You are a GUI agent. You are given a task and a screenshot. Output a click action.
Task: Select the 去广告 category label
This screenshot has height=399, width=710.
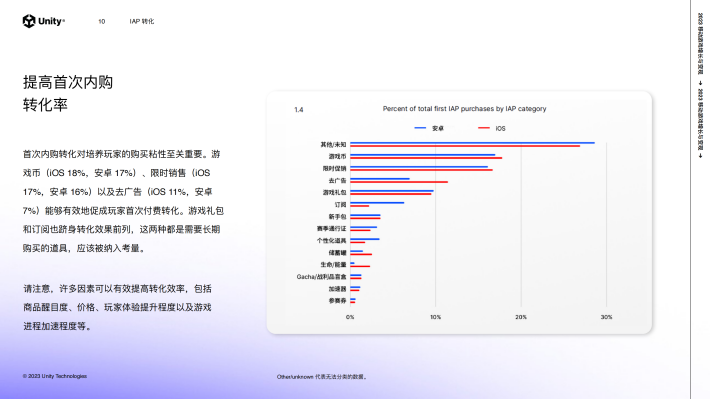click(337, 180)
